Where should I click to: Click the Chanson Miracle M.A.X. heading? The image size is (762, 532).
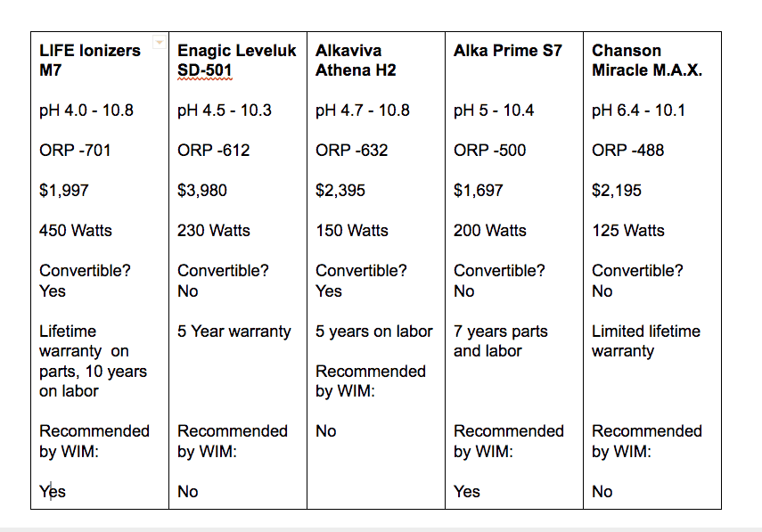(x=647, y=61)
